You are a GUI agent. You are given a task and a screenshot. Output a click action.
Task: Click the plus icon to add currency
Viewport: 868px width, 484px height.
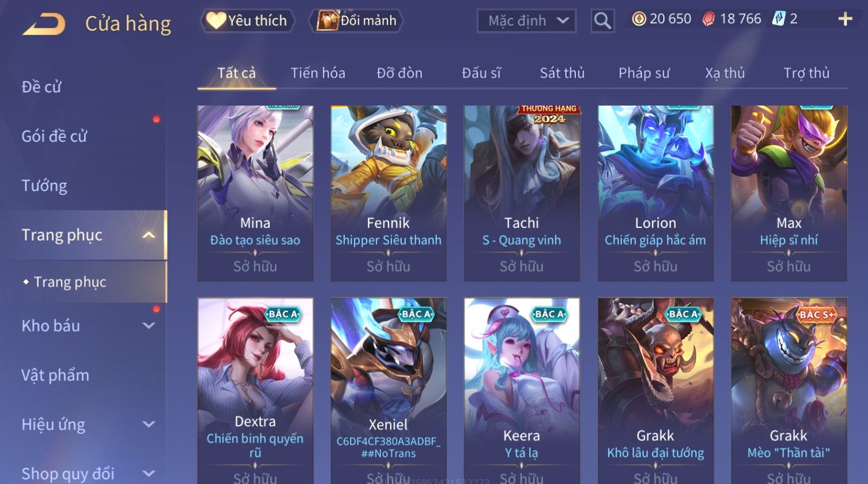[x=845, y=19]
